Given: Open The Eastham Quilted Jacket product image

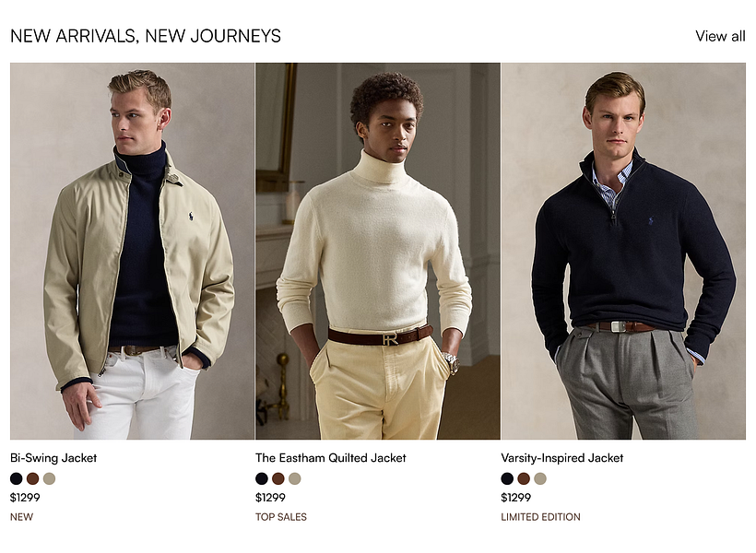Looking at the screenshot, I should (377, 251).
